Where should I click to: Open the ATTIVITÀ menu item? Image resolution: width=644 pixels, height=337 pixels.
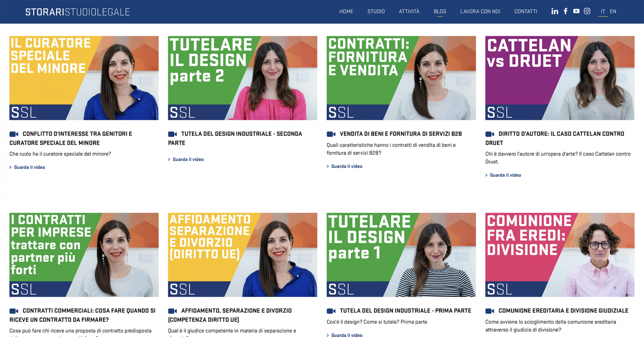(409, 12)
